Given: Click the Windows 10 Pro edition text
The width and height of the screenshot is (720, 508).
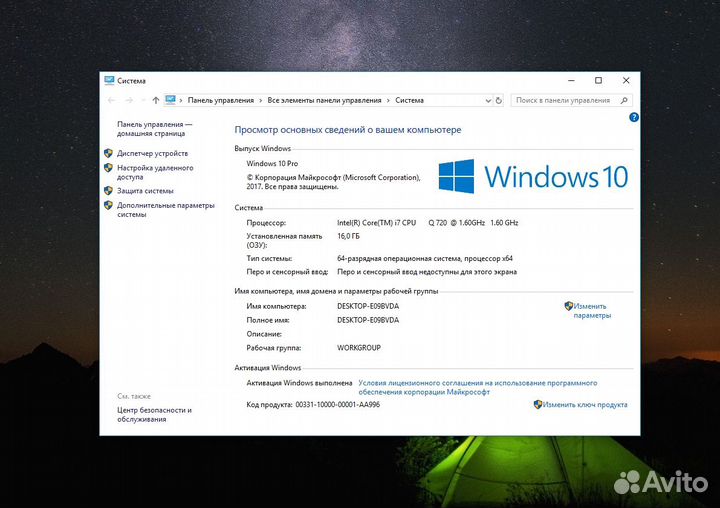Looking at the screenshot, I should click(272, 164).
